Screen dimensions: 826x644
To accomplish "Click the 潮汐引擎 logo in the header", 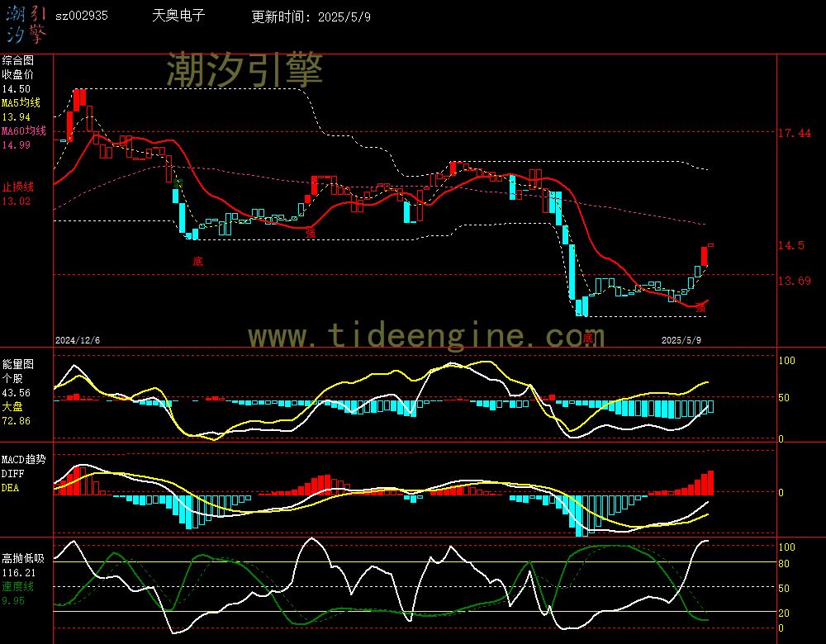I will [x=26, y=25].
